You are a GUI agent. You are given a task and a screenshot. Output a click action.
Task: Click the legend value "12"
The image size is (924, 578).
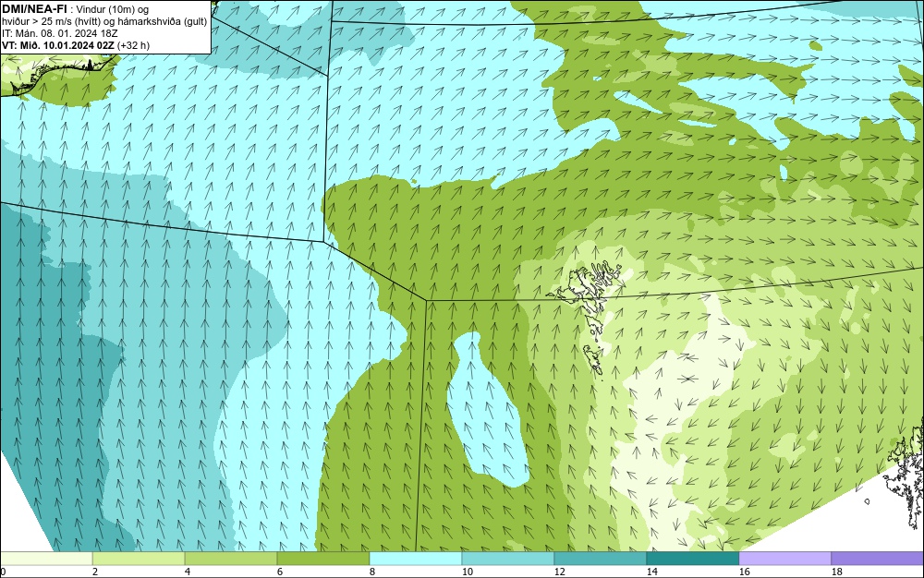click(x=559, y=572)
